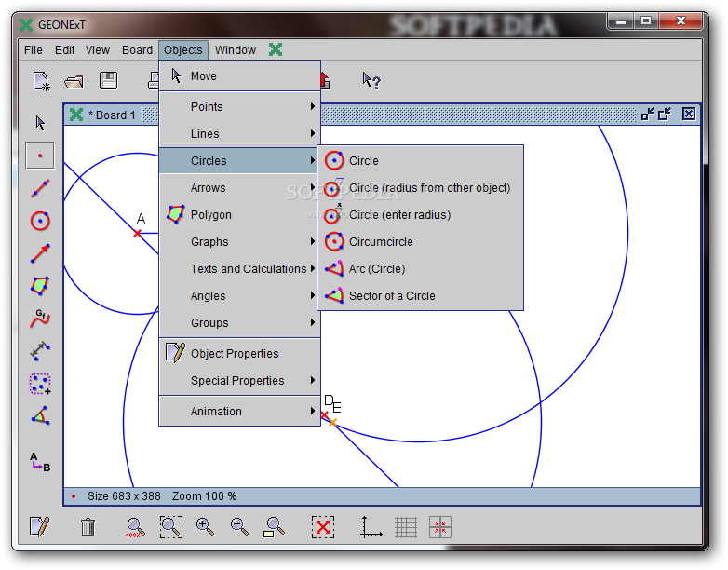Image resolution: width=728 pixels, height=570 pixels.
Task: Open the Board menu
Action: pos(137,49)
